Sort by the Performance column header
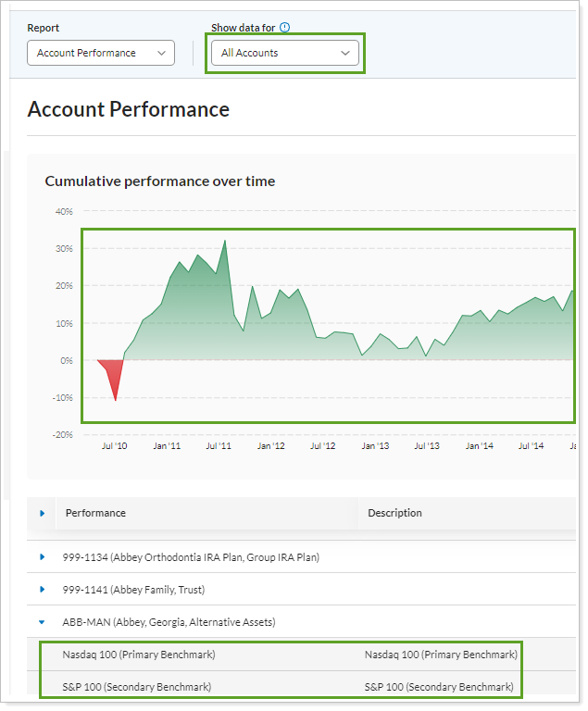This screenshot has height=711, width=588. point(95,513)
